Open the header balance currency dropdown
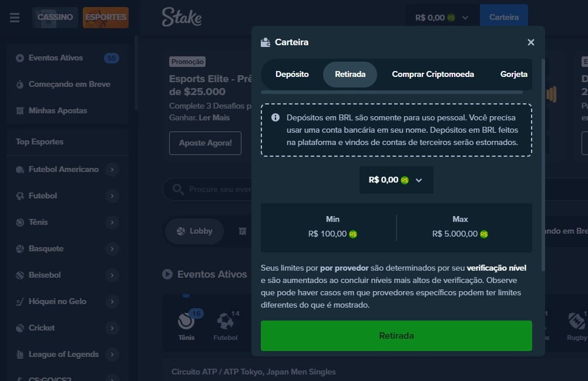588x381 pixels. (x=442, y=18)
